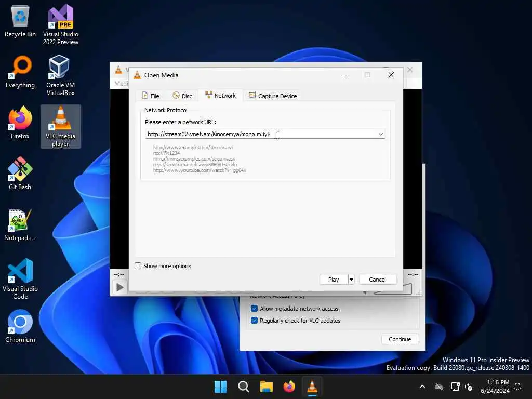
Task: Click the VLC taskbar icon
Action: pos(312,387)
